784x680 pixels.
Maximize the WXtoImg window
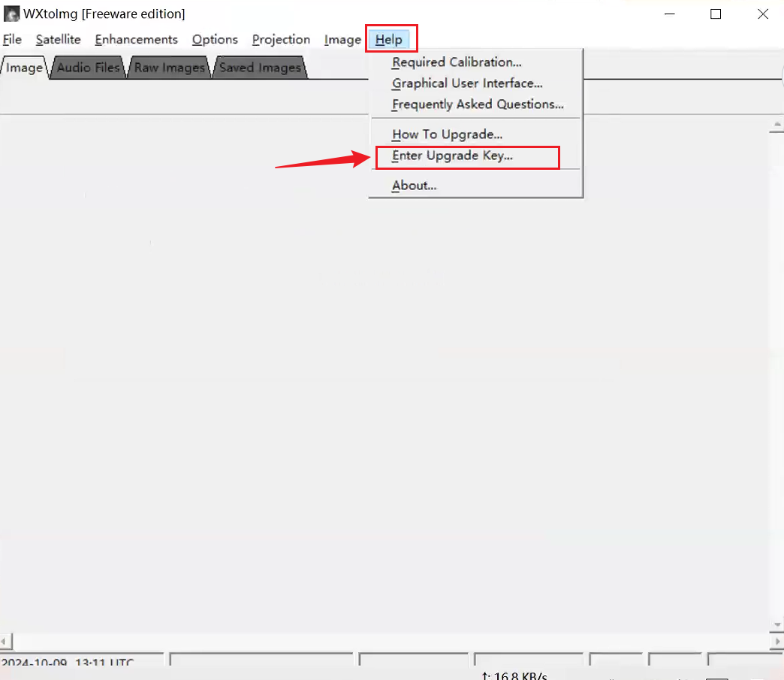coord(716,14)
